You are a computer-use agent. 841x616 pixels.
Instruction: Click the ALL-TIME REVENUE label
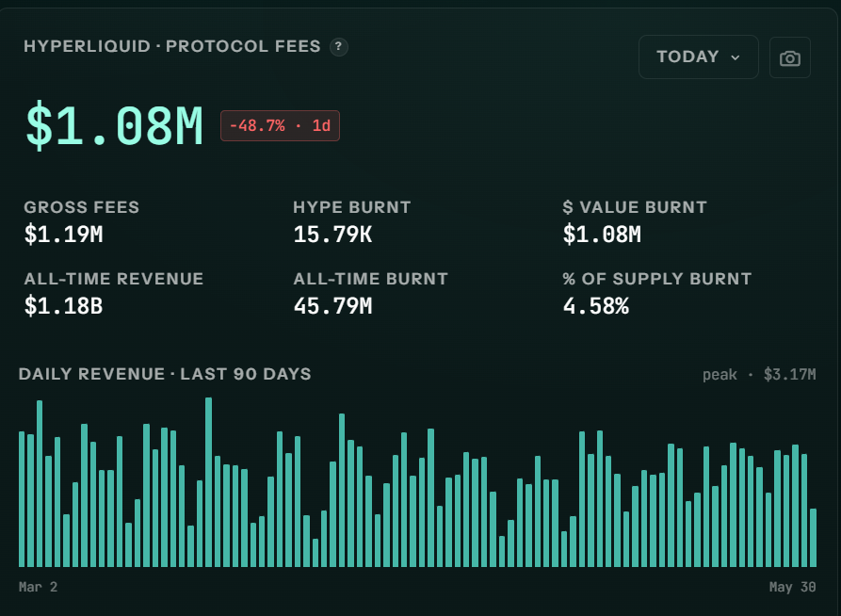[x=114, y=279]
